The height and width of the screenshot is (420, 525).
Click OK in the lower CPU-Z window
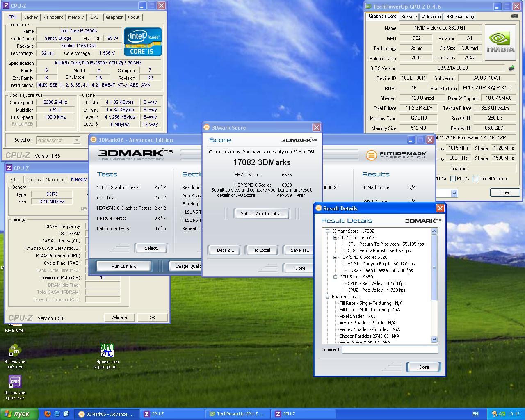(152, 317)
